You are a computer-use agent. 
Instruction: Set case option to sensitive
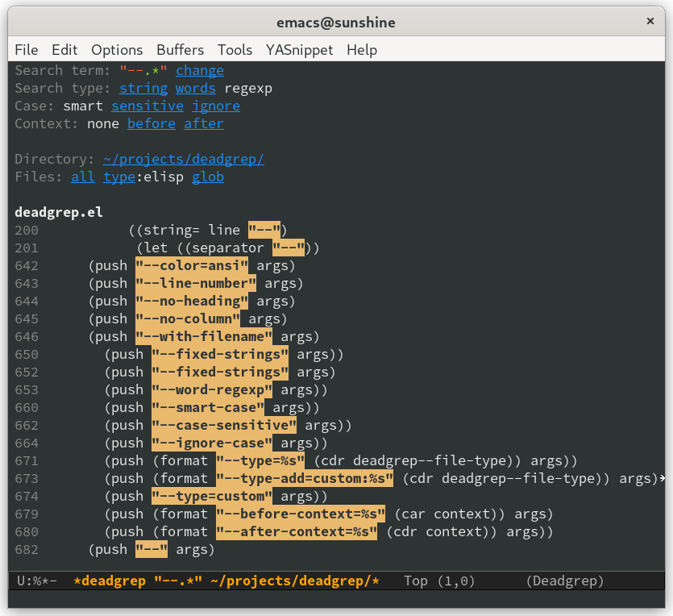pos(147,106)
